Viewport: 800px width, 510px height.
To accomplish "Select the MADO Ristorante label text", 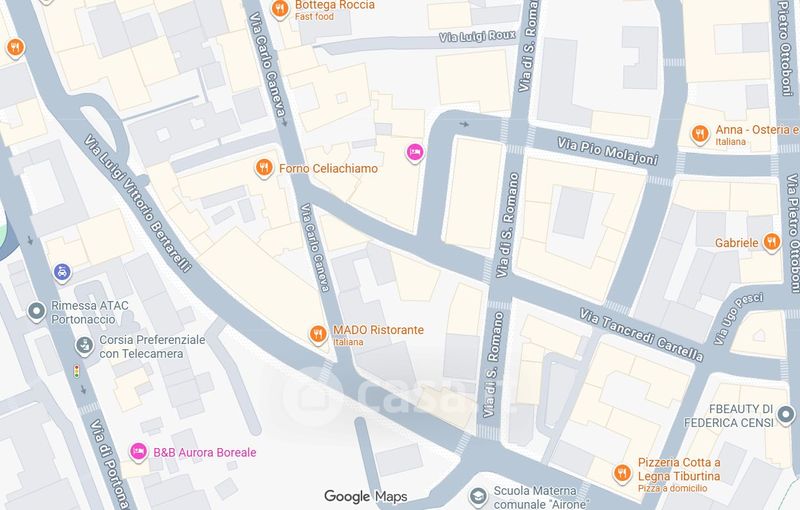I will click(x=379, y=330).
